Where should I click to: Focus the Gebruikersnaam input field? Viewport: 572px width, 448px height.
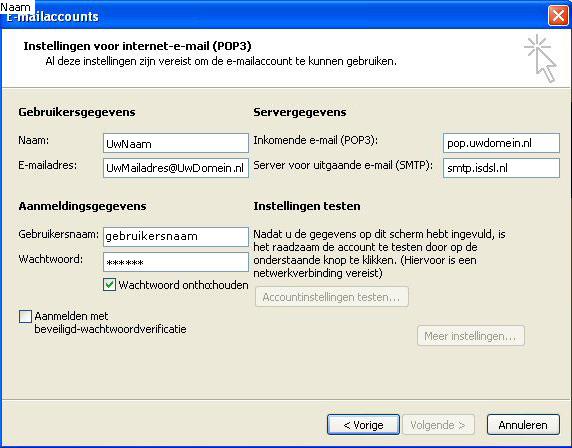point(176,237)
